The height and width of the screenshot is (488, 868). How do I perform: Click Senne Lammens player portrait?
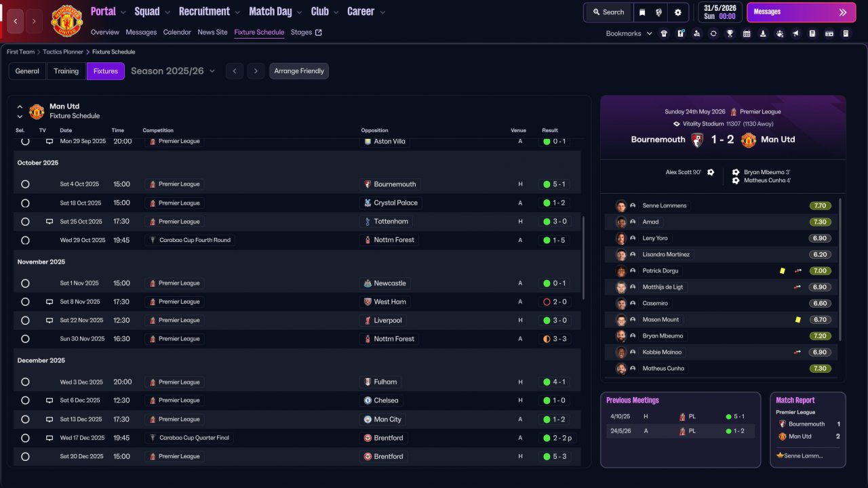point(620,206)
